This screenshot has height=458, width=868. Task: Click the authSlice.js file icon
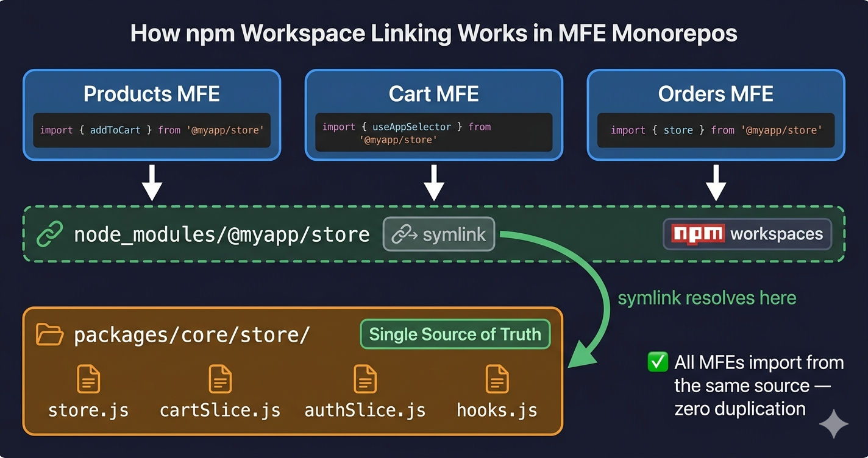365,379
